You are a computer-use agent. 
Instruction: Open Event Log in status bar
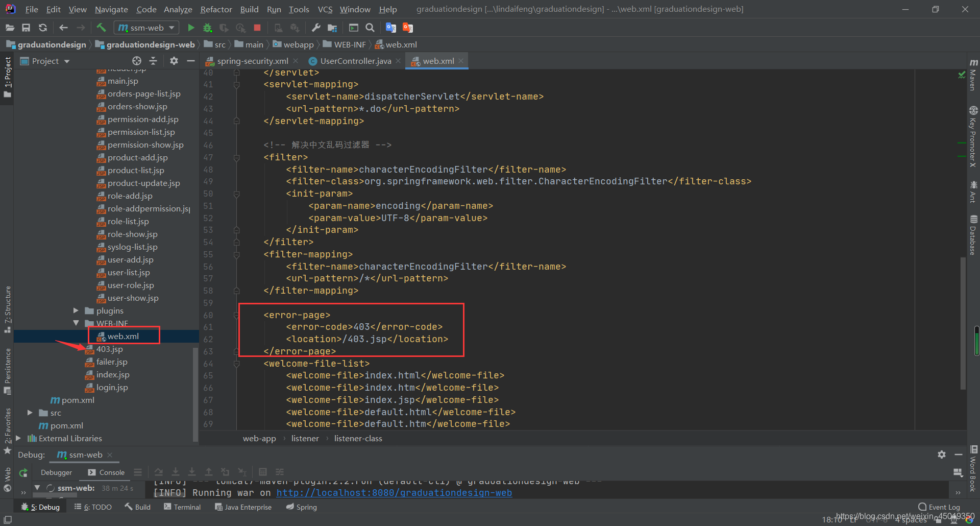pyautogui.click(x=939, y=507)
